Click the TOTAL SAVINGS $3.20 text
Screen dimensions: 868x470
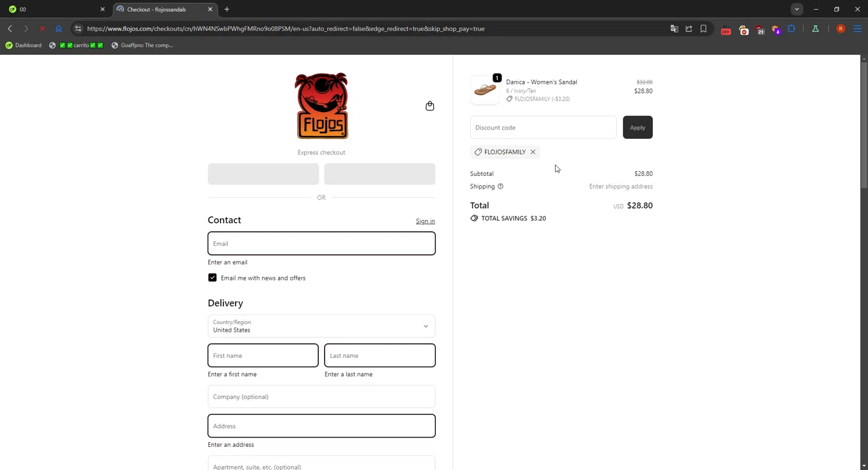click(x=513, y=219)
